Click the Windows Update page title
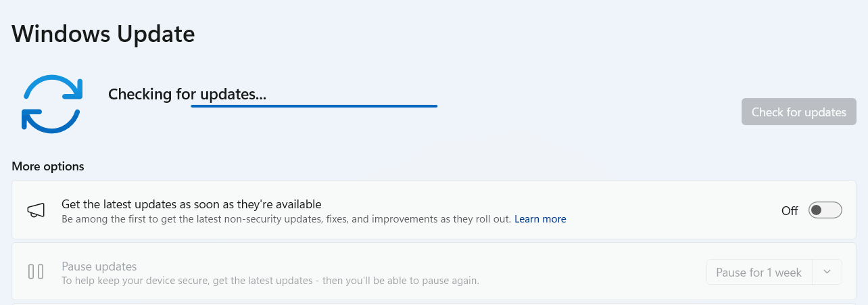The image size is (868, 305). point(103,33)
